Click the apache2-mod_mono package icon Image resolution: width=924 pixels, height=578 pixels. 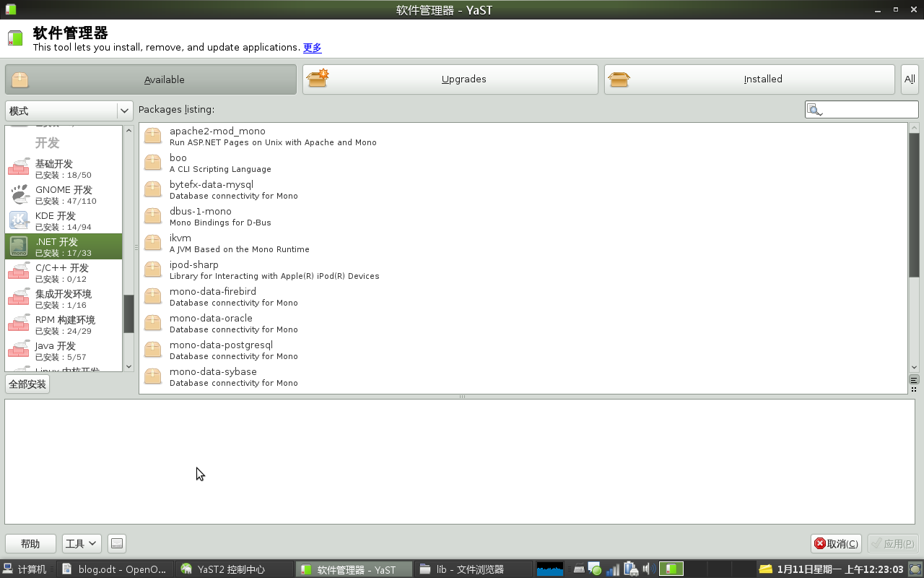point(153,136)
